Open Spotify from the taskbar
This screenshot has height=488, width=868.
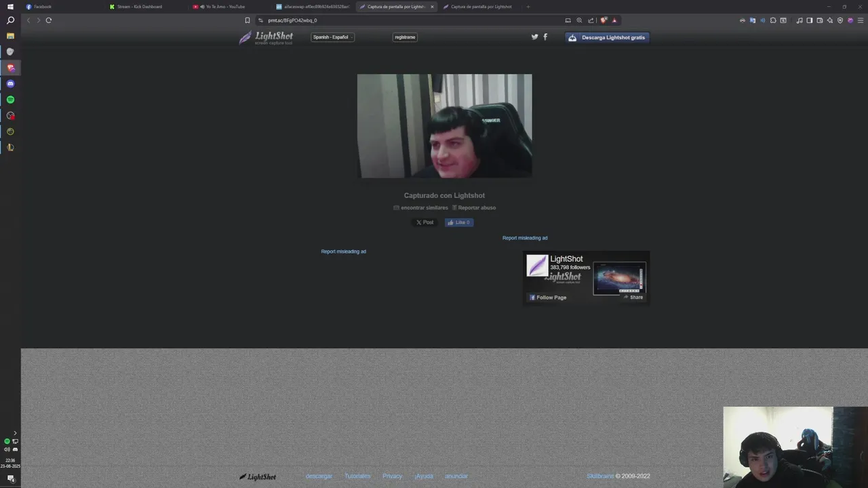click(10, 100)
